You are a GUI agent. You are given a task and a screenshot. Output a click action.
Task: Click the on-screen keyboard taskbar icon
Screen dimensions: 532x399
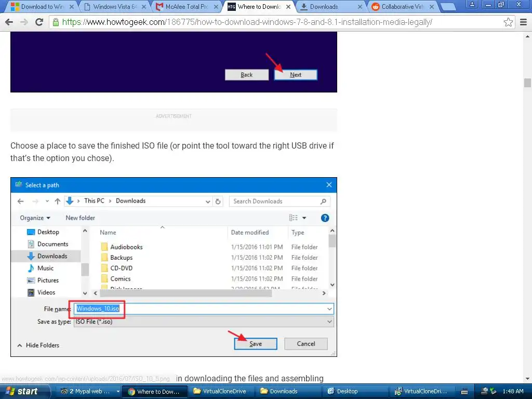click(x=464, y=392)
